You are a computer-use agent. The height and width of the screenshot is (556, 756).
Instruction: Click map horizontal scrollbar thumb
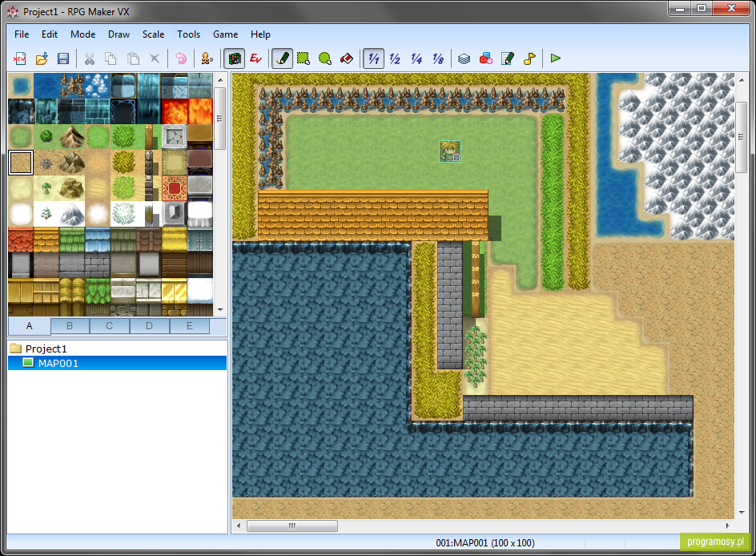point(292,526)
